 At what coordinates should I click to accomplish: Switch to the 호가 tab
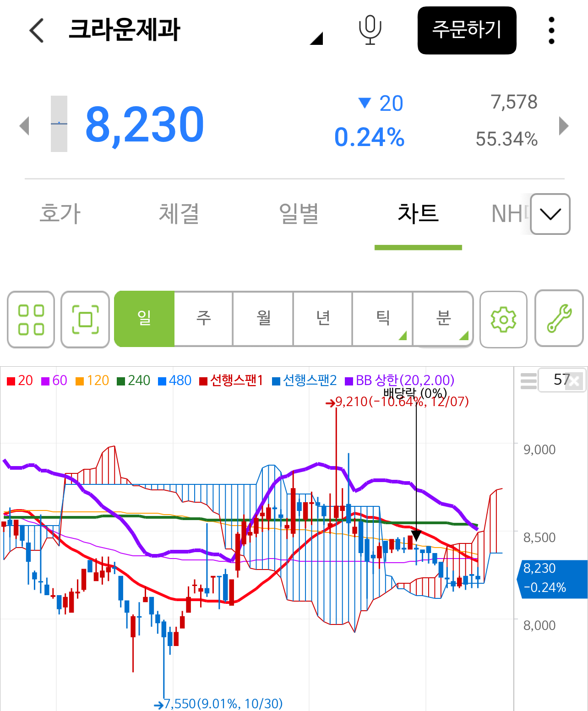click(x=60, y=214)
